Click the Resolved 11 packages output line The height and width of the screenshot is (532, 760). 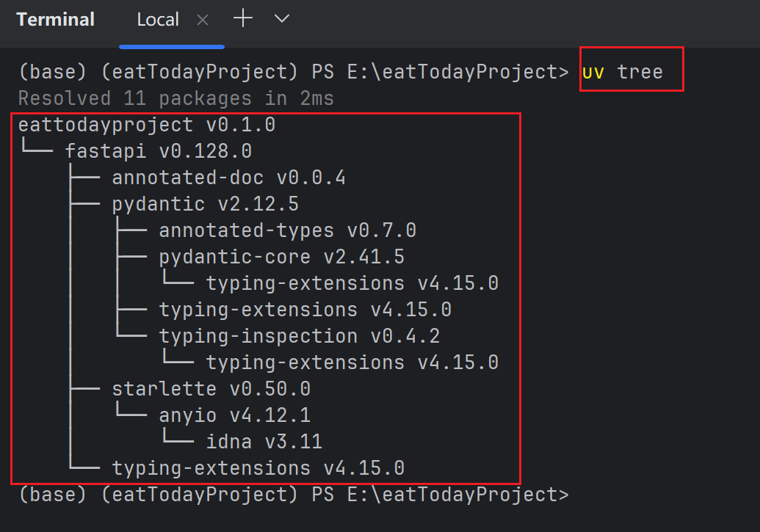(x=175, y=98)
